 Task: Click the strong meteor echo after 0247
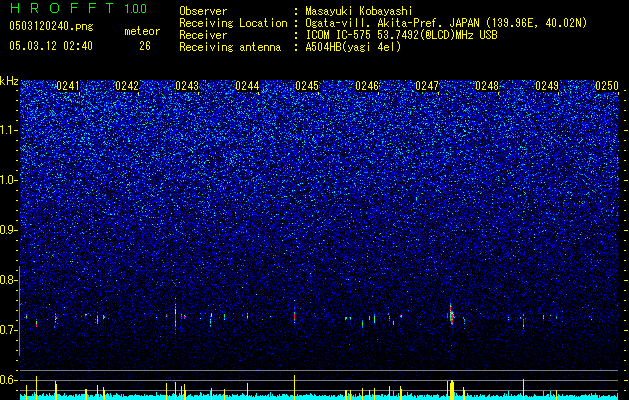click(451, 315)
